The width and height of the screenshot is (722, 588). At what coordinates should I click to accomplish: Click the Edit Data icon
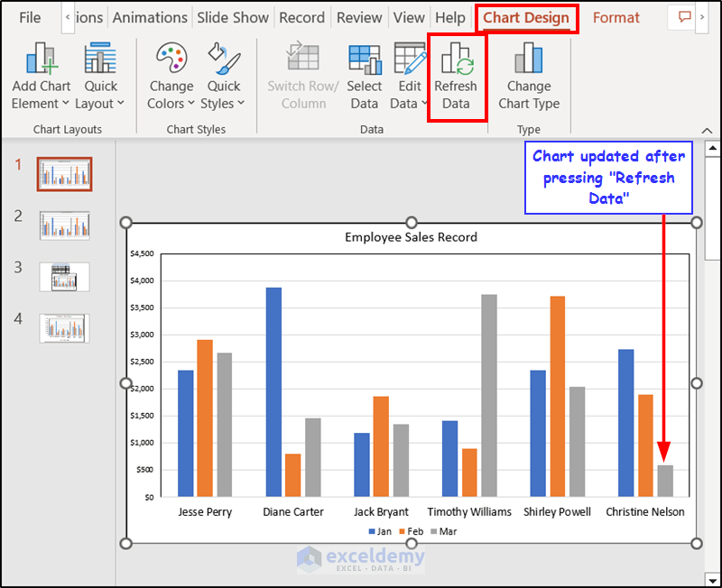(x=410, y=58)
